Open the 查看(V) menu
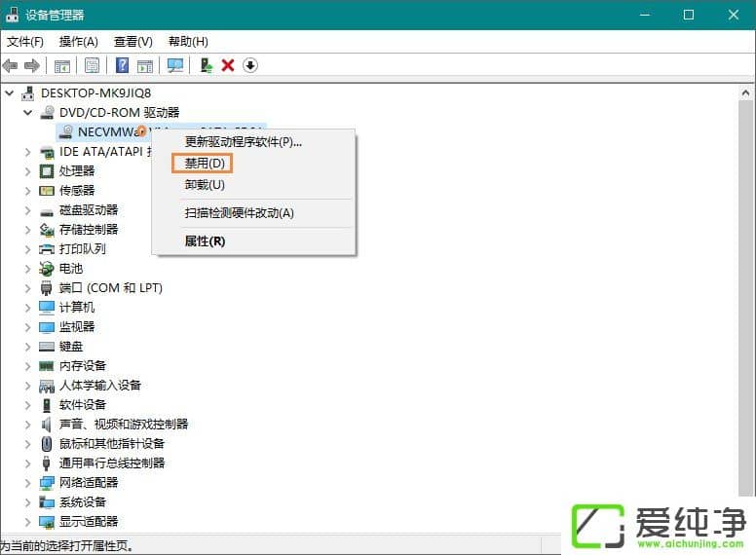The width and height of the screenshot is (756, 555). [x=132, y=42]
